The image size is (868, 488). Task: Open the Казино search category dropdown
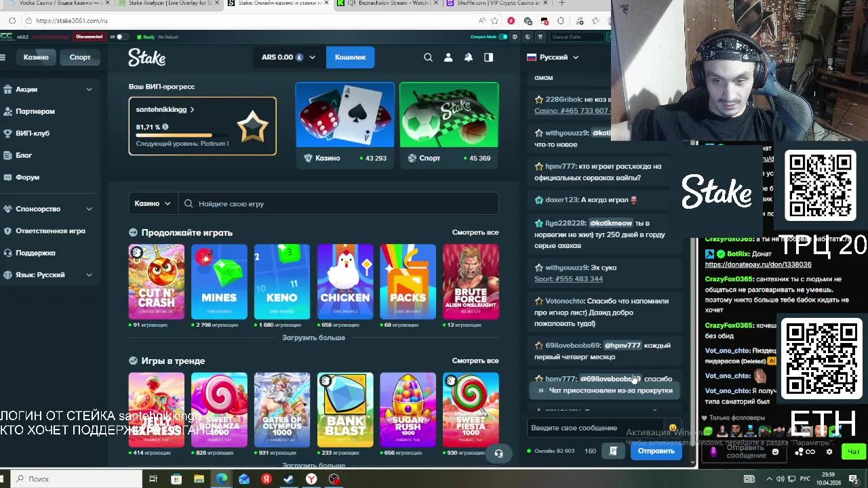coord(153,203)
